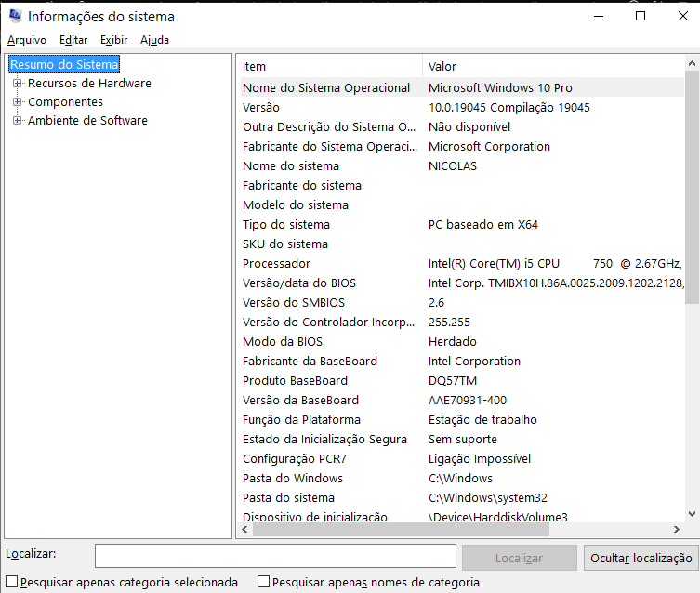Select Configuração PCR7 row
This screenshot has height=593, width=700.
click(462, 459)
